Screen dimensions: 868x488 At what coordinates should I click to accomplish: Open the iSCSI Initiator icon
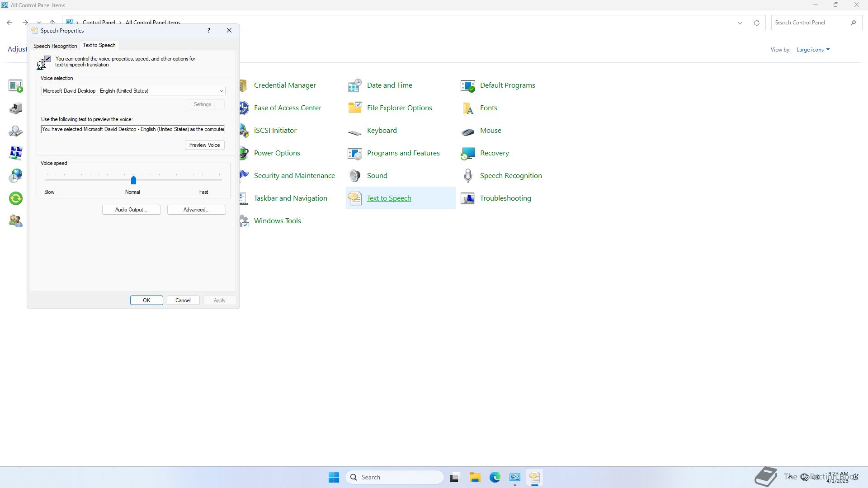coord(244,130)
